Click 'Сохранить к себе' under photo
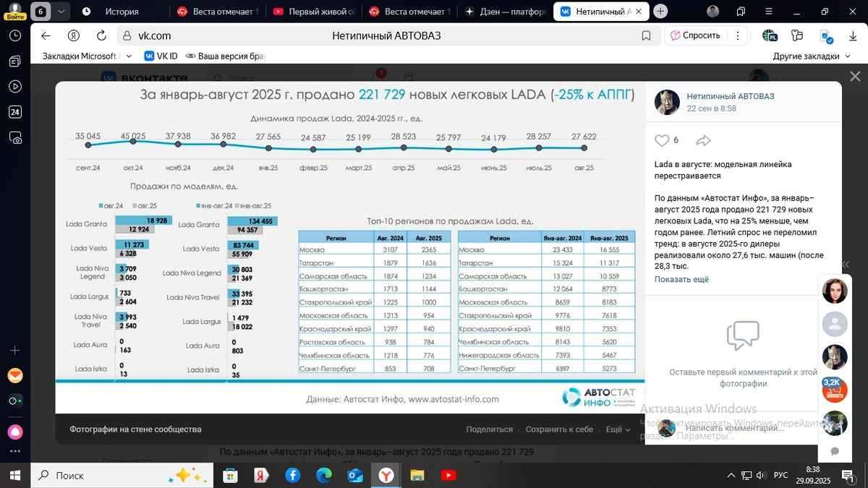The image size is (868, 488). [559, 429]
